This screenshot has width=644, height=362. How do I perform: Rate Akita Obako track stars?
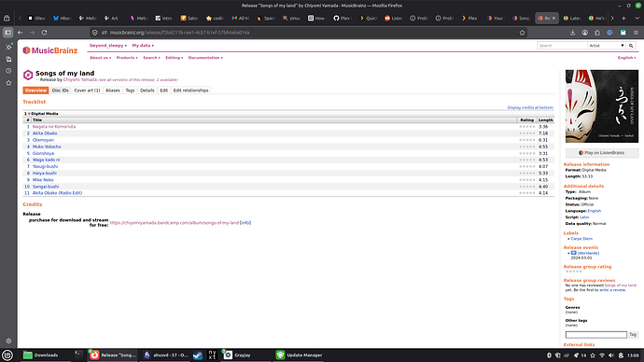[x=527, y=133]
